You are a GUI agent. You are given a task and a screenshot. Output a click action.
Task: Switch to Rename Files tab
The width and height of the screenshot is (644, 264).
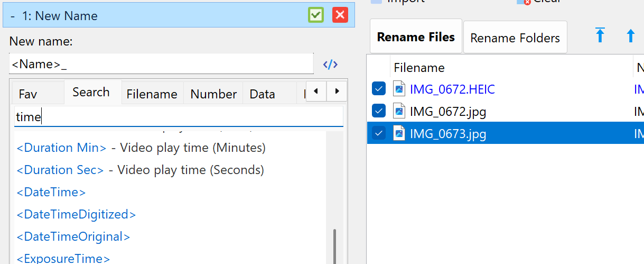416,37
